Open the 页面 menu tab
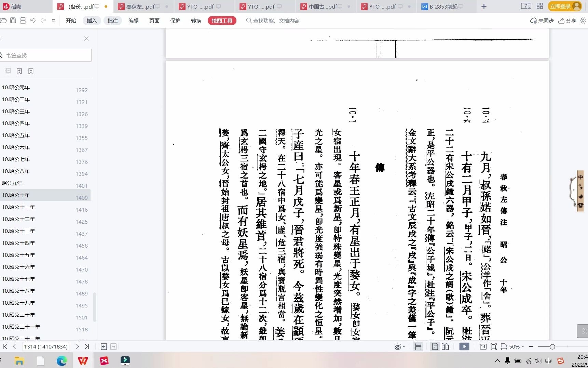This screenshot has width=588, height=368. tap(154, 21)
